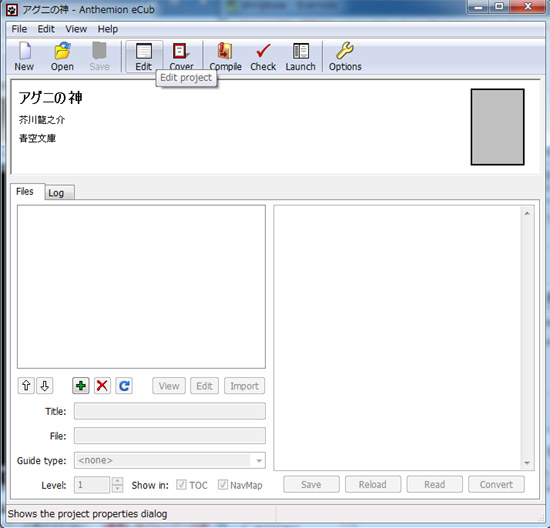Click the New project toolbar icon
550x528 pixels.
tap(24, 56)
